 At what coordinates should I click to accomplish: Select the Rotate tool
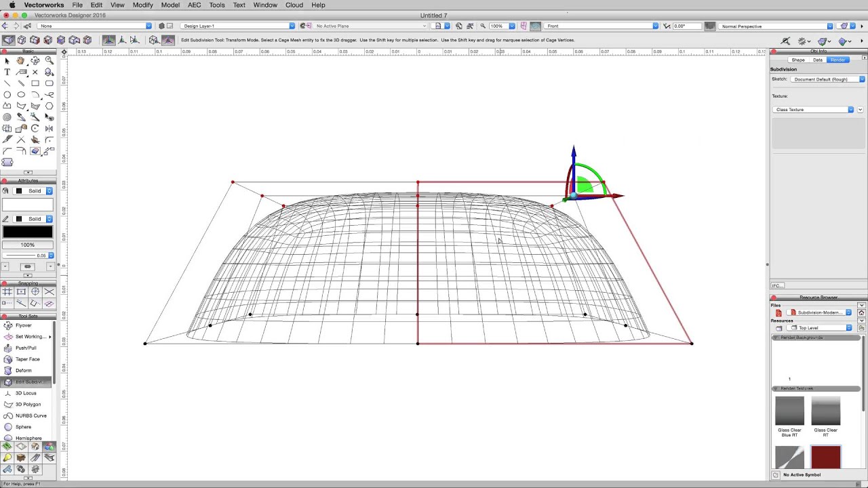pyautogui.click(x=35, y=128)
